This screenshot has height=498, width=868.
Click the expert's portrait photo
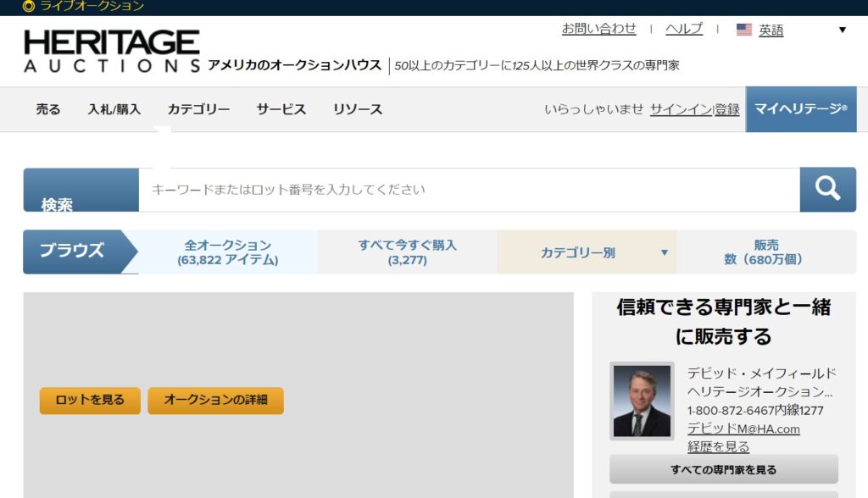(x=643, y=401)
